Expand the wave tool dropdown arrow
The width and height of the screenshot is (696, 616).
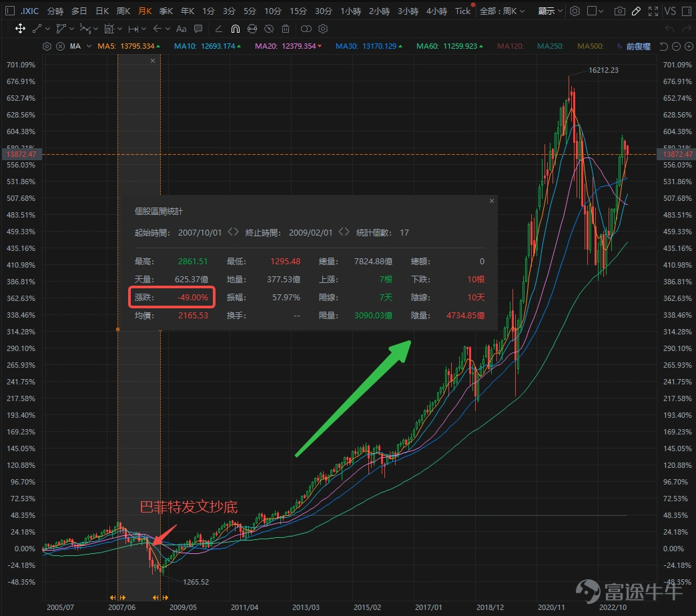pos(96,29)
